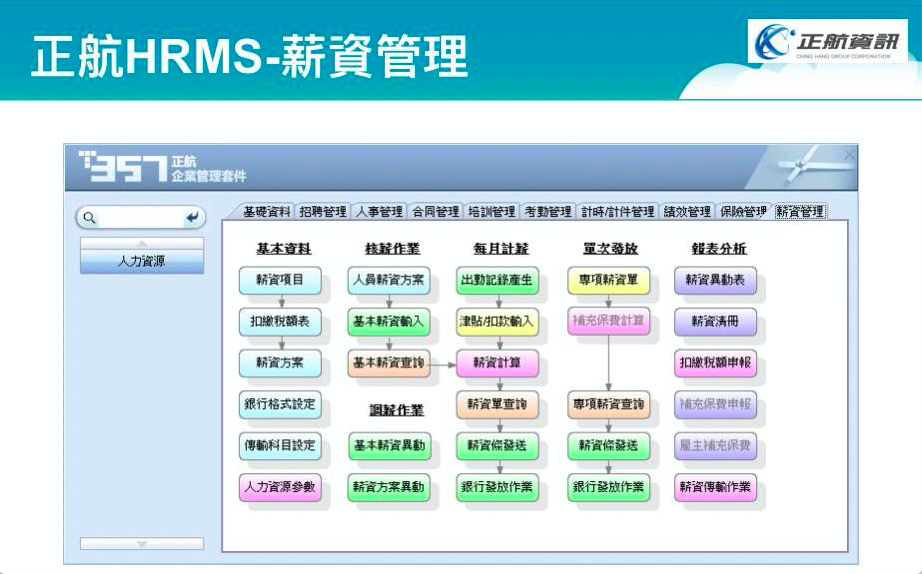Open 補充保費申報
Viewport: 922px width, 574px height.
click(715, 405)
